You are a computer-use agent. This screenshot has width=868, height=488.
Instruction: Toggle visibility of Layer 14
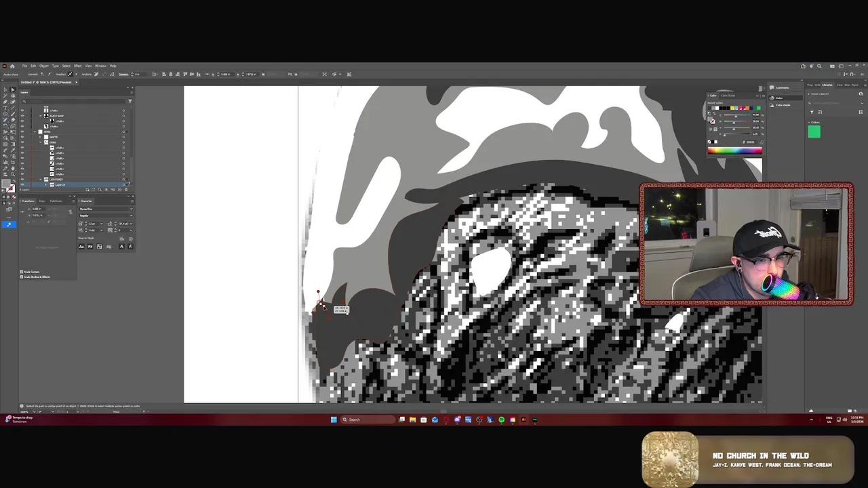(x=22, y=184)
